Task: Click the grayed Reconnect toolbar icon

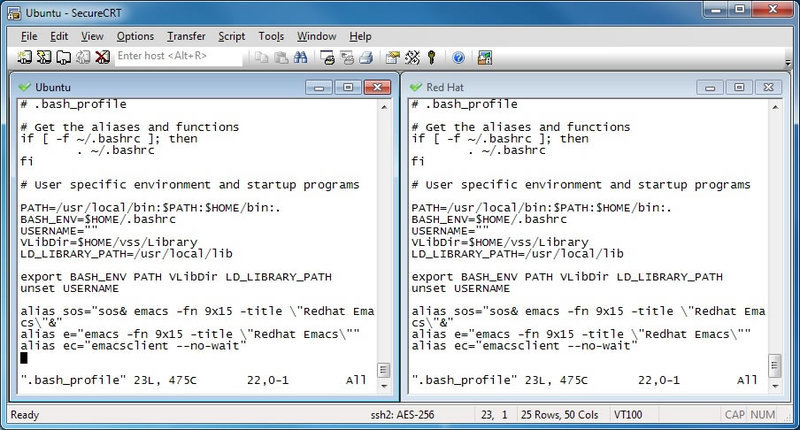Action: click(83, 57)
